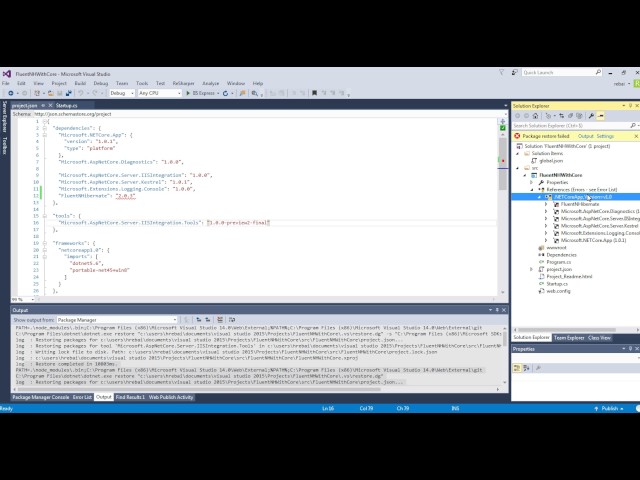Click the Publish button in status bar
This screenshot has width=640, height=480.
click(x=609, y=409)
